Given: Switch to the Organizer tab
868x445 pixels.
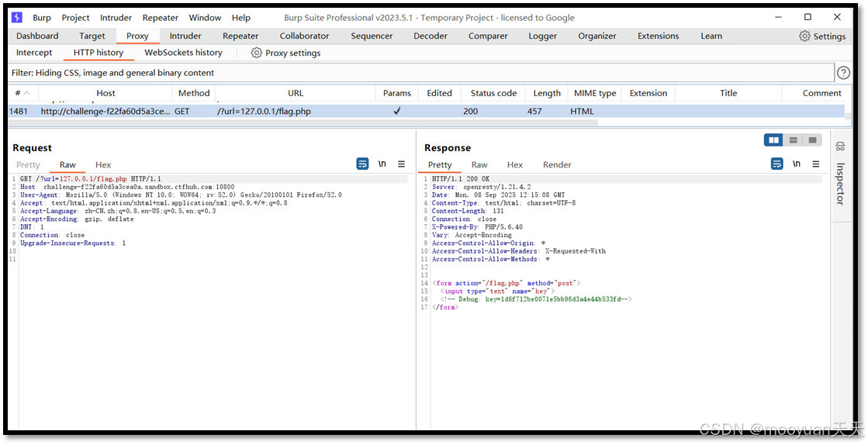Looking at the screenshot, I should [x=597, y=36].
